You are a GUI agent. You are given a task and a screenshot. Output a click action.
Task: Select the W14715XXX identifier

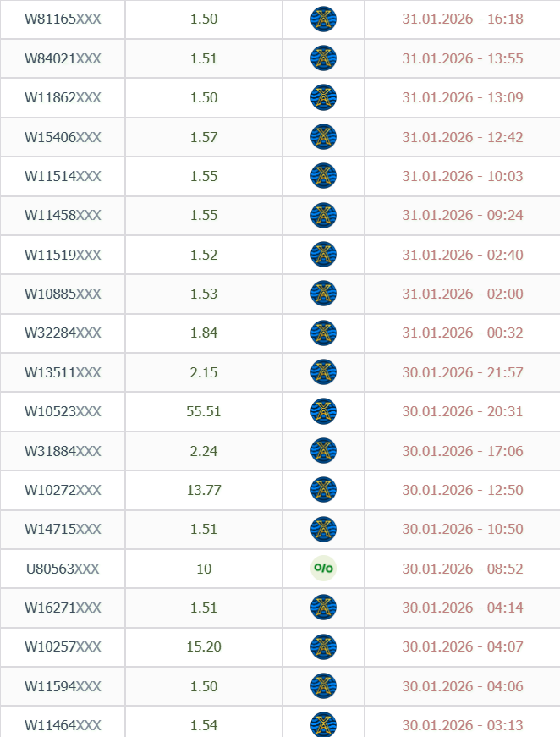click(63, 530)
